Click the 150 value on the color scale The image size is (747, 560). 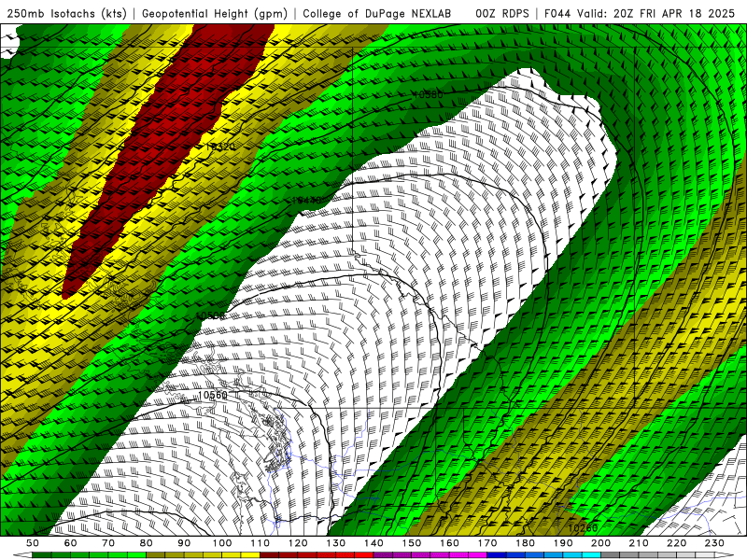pos(412,543)
